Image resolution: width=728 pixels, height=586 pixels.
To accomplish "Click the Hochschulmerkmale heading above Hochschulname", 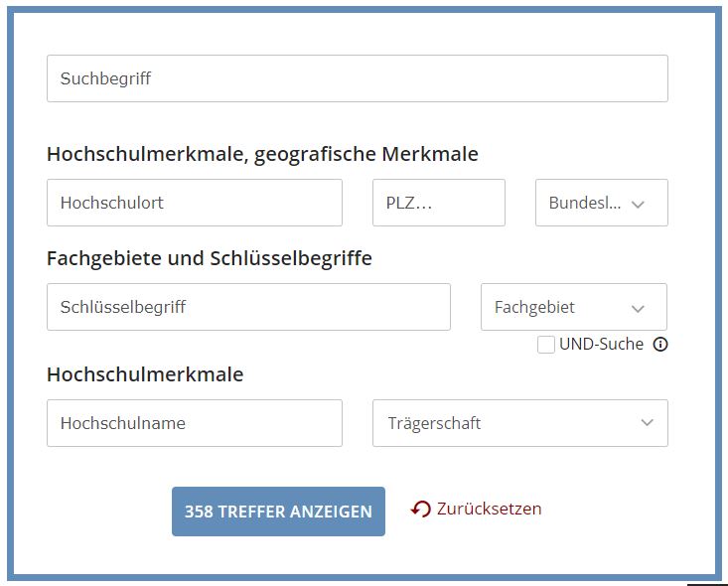I will [x=145, y=374].
